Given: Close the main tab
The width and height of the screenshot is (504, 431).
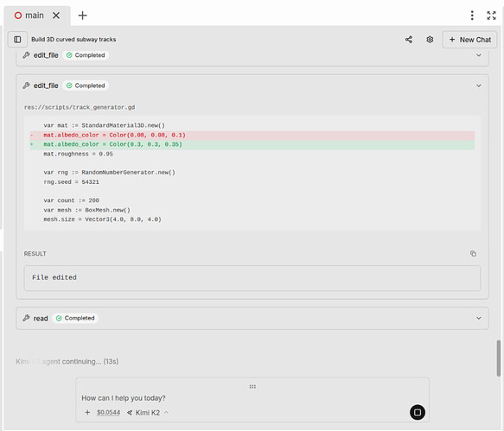Looking at the screenshot, I should (56, 16).
